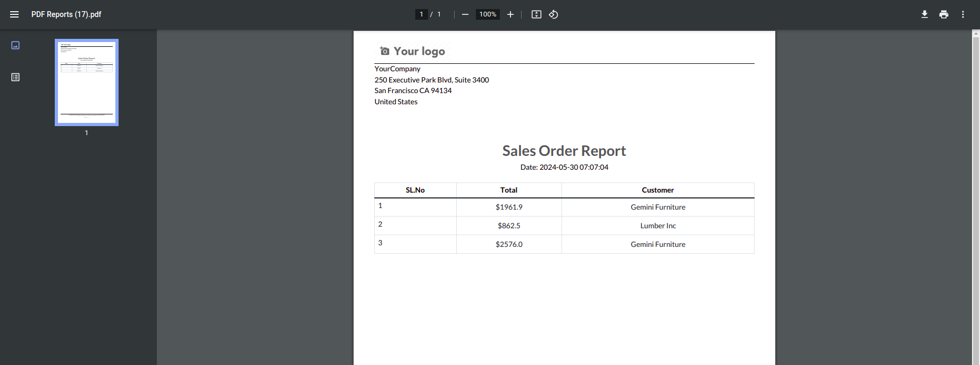Click the page number input field

coord(421,14)
